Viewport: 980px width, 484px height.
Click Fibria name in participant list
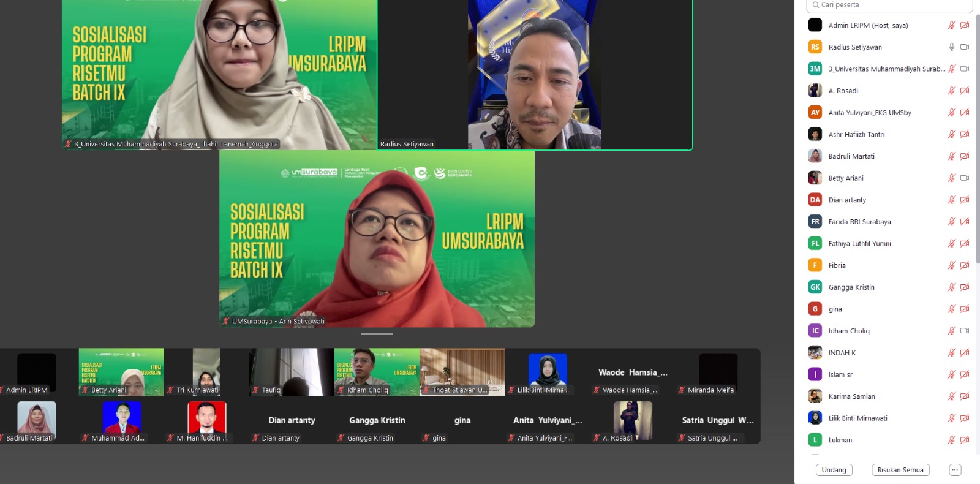[x=837, y=265]
